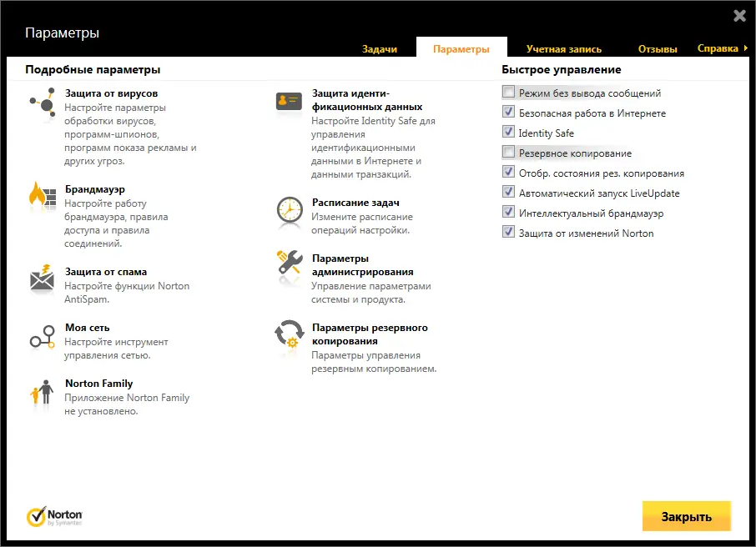Image resolution: width=756 pixels, height=547 pixels.
Task: Disable Автоматический запуск LiveUpdate checkbox
Action: pos(508,192)
